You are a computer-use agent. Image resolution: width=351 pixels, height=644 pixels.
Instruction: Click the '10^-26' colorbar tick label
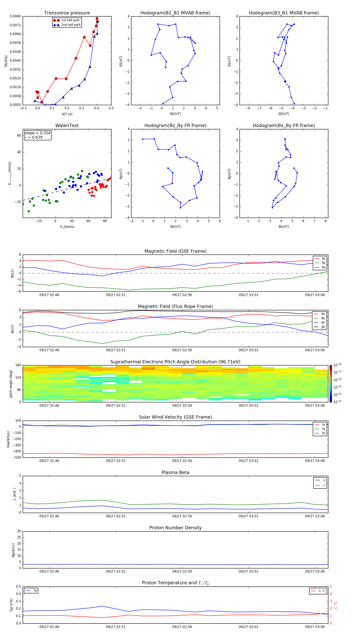pos(337,365)
